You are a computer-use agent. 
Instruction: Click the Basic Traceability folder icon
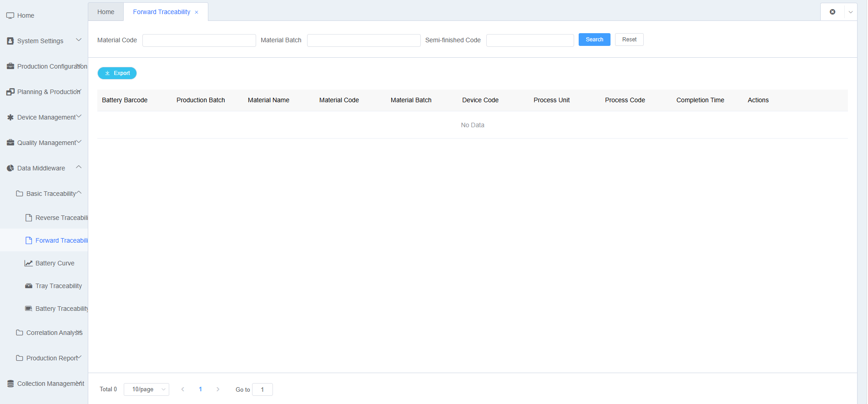pyautogui.click(x=20, y=194)
